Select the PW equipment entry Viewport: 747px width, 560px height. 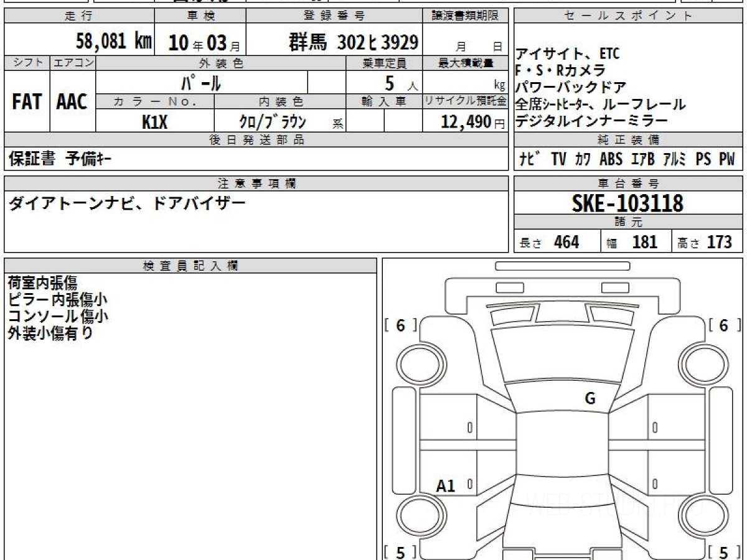pos(727,159)
